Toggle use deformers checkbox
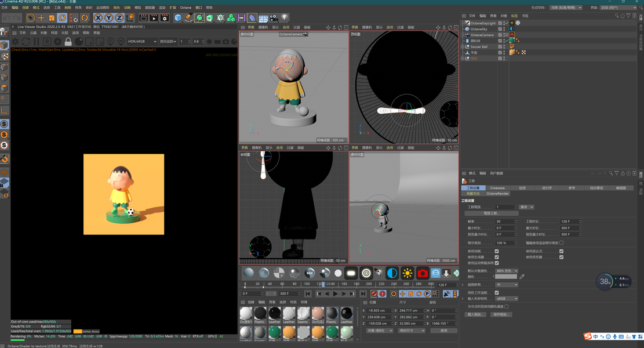Screen dimensions: 644x348 pyautogui.click(x=561, y=257)
